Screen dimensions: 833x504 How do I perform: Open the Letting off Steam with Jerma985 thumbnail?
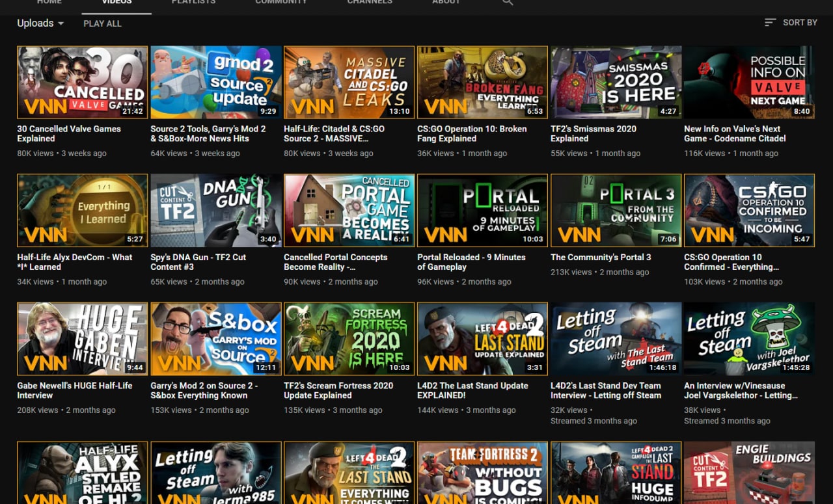(216, 473)
